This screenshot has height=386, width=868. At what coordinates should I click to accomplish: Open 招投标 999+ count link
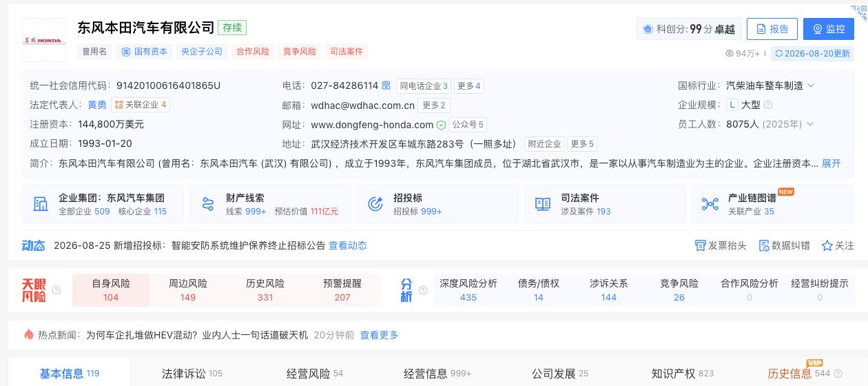pyautogui.click(x=417, y=212)
